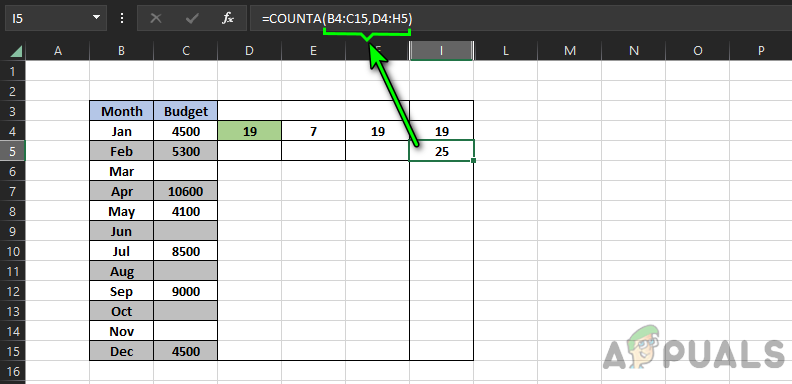Image resolution: width=792 pixels, height=384 pixels.
Task: Click the Dec budget 4500 cell
Action: tap(186, 351)
